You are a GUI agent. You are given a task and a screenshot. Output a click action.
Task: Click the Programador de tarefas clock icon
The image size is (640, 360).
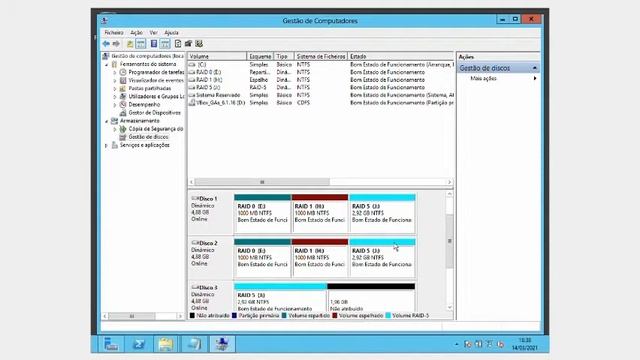point(123,72)
